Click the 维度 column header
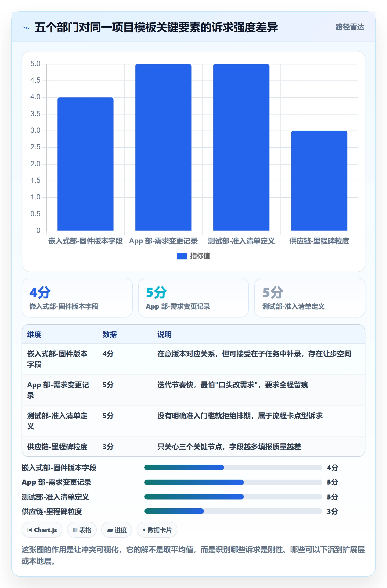This screenshot has width=387, height=588. 34,334
